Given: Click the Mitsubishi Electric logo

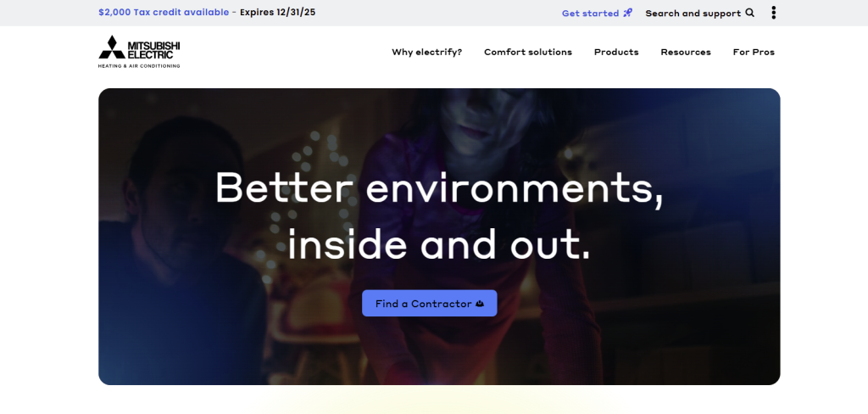Looking at the screenshot, I should click(x=139, y=52).
